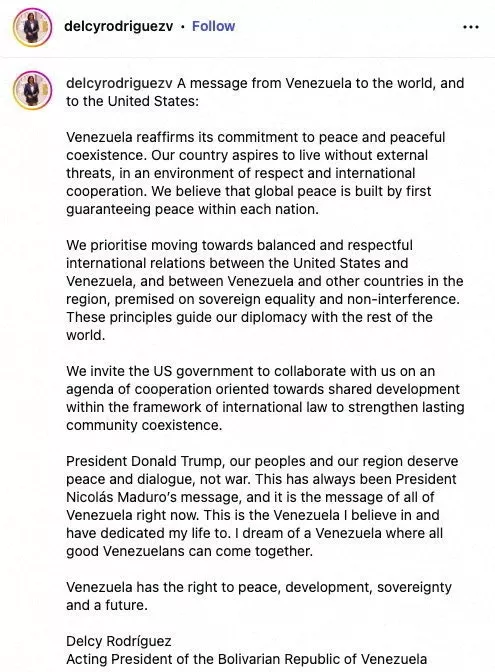The width and height of the screenshot is (495, 672).
Task: Click the "community coexistence." closing line
Action: click(144, 425)
